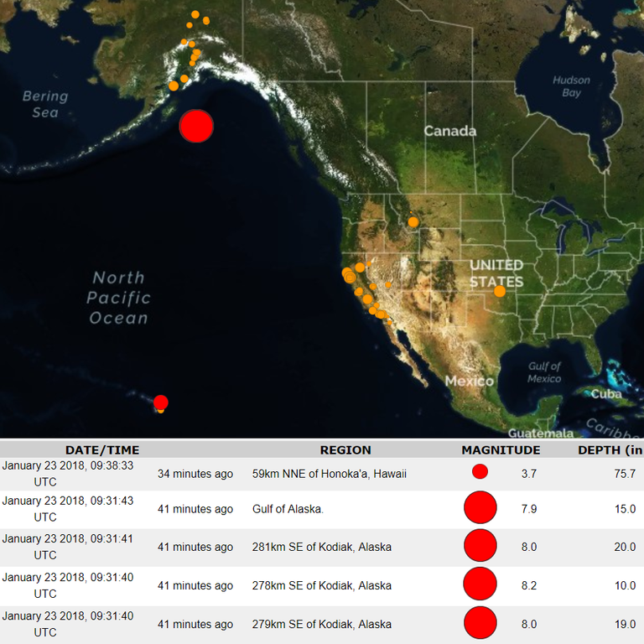
Task: Select red circle in 281km SE Kodiak row
Action: (x=480, y=545)
